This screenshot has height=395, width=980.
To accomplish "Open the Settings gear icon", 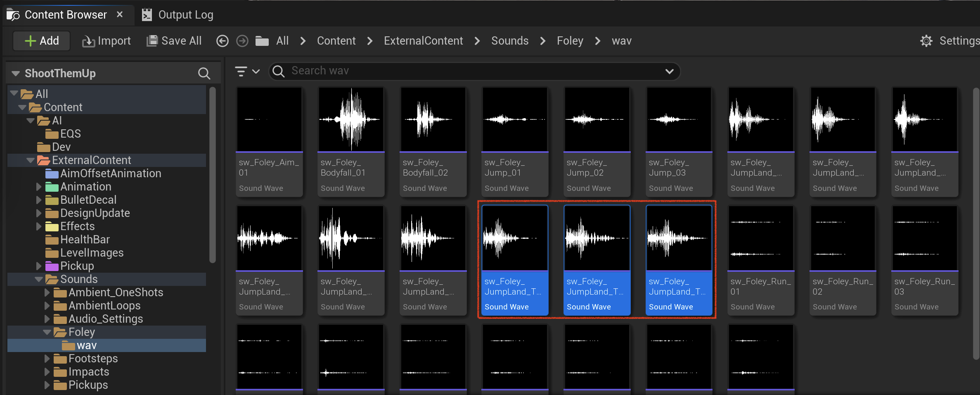I will point(926,41).
